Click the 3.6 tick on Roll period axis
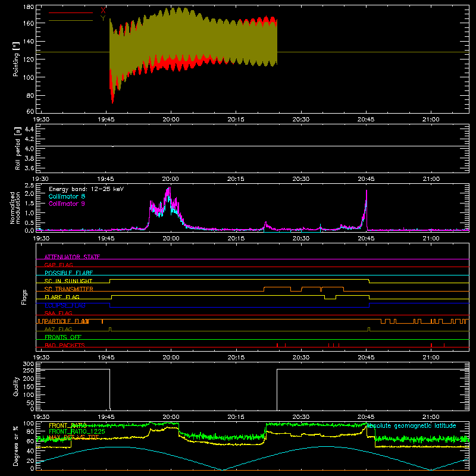 coord(29,168)
